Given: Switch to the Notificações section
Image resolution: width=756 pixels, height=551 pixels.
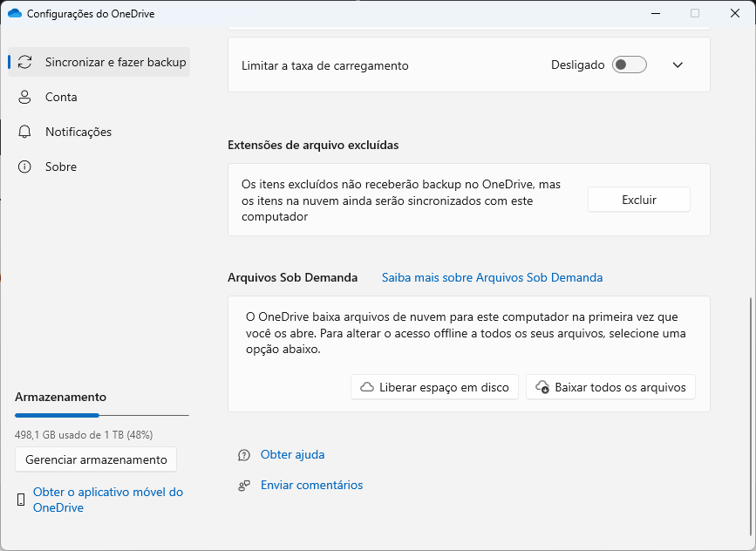Looking at the screenshot, I should pos(78,133).
